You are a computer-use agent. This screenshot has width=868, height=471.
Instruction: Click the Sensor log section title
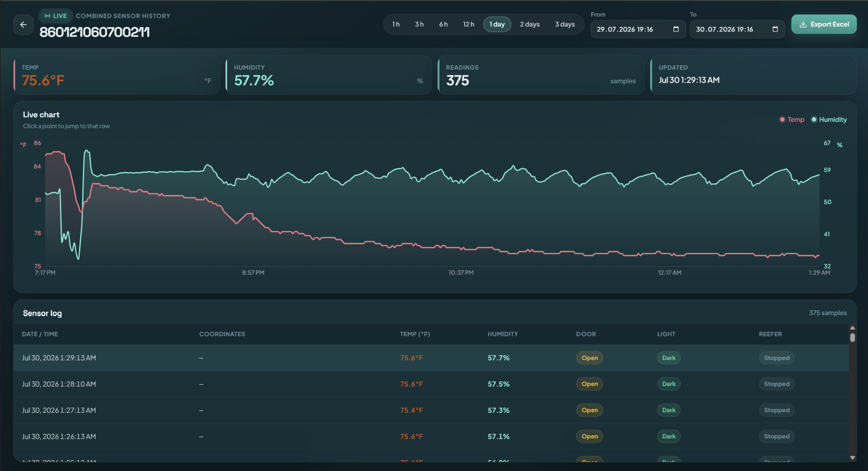[42, 313]
